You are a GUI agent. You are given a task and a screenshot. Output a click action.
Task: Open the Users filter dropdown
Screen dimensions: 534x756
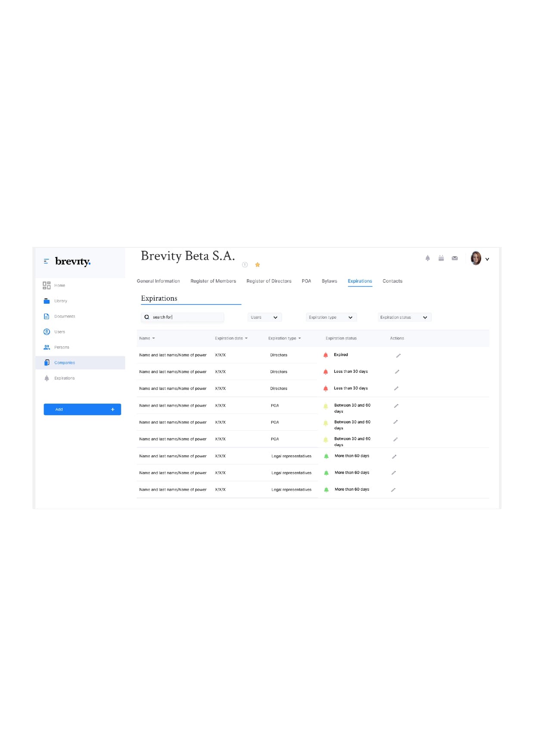click(x=264, y=317)
